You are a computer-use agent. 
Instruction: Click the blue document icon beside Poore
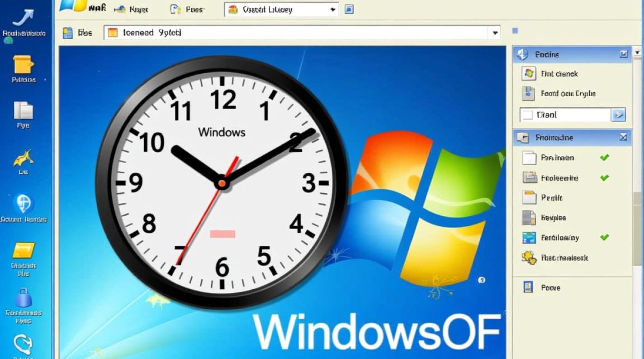point(529,287)
